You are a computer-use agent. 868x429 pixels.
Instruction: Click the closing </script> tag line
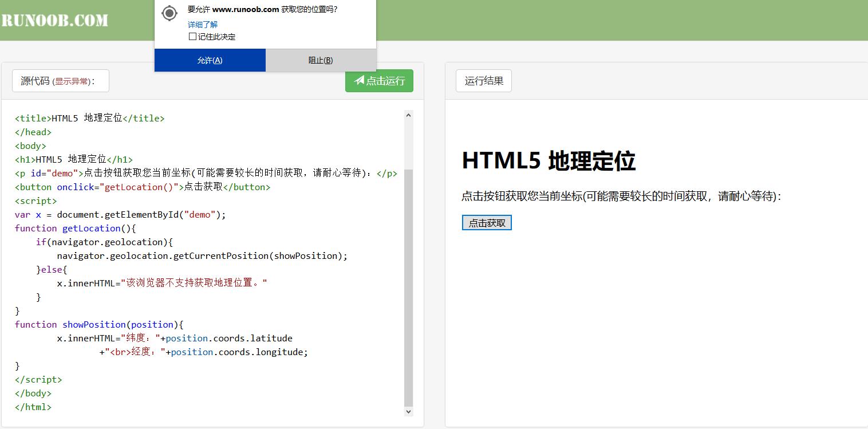tap(38, 379)
